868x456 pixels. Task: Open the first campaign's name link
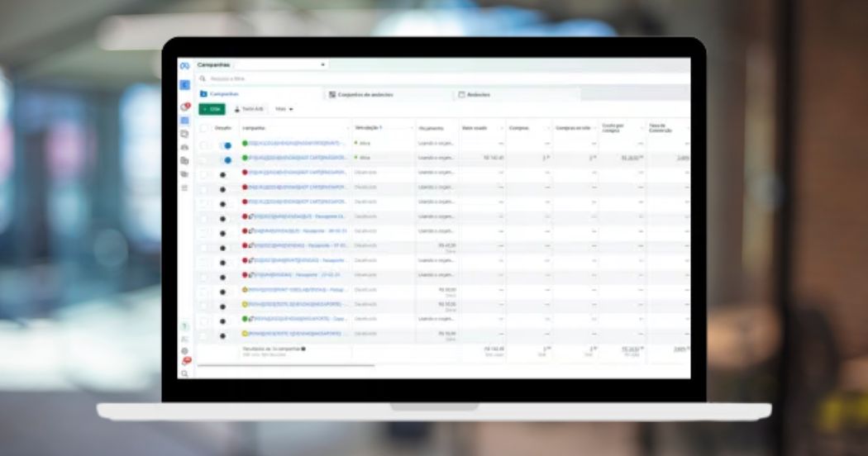(x=296, y=144)
